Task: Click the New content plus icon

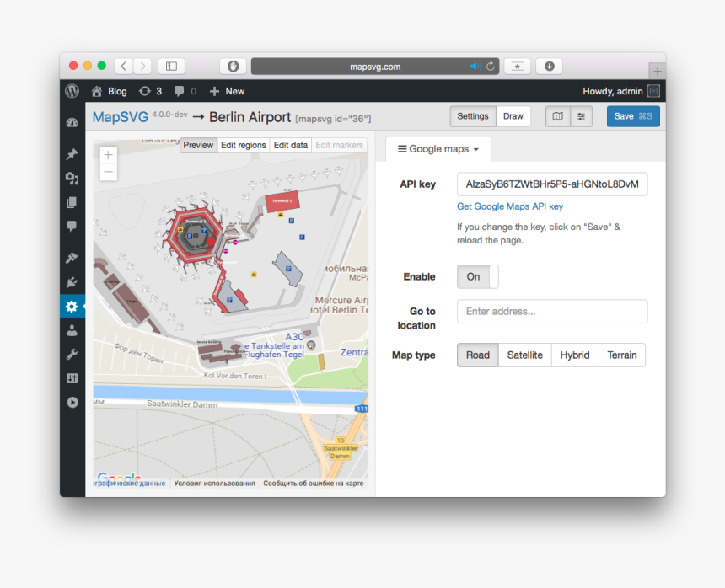Action: (x=214, y=91)
